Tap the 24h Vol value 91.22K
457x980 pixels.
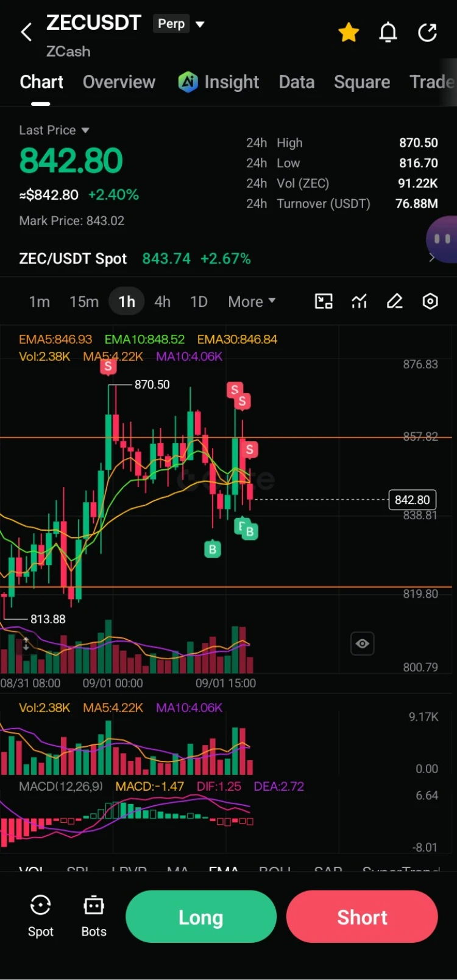418,183
